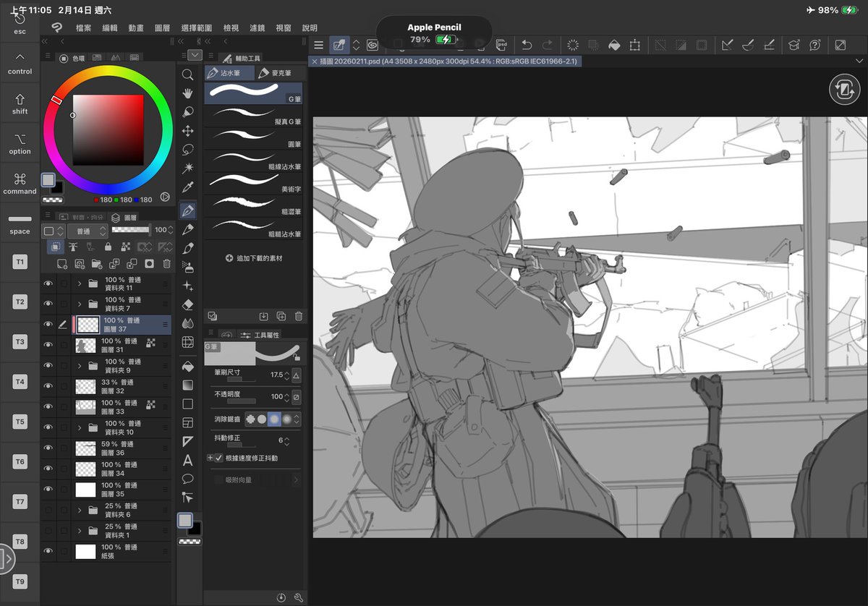Tap the shift edge key
868x606 pixels.
[x=20, y=104]
